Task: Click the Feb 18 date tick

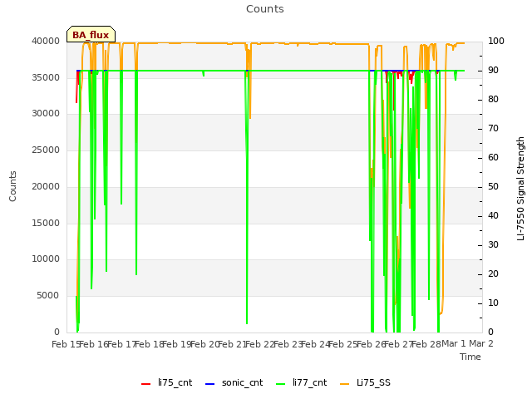Action: point(150,344)
